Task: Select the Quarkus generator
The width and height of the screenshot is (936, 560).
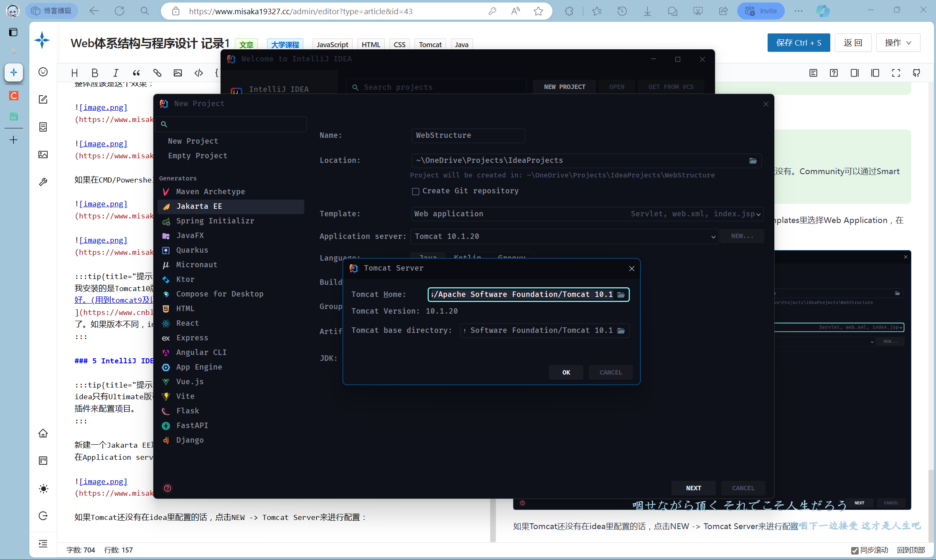Action: pos(231,250)
